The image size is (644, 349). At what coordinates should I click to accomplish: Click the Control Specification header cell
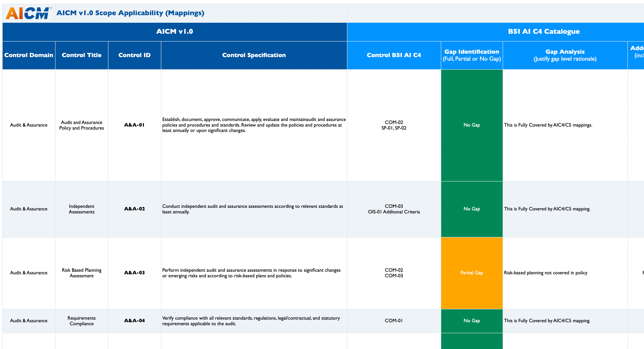coord(254,55)
